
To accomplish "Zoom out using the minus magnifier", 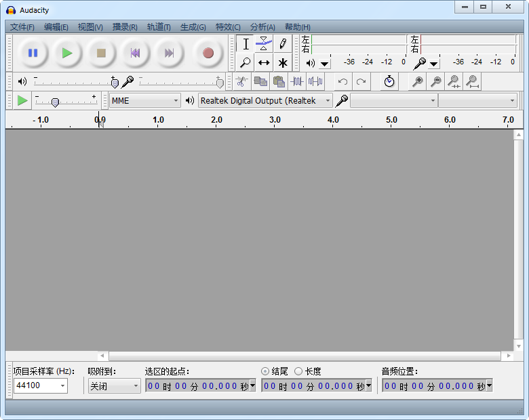I will pyautogui.click(x=436, y=81).
